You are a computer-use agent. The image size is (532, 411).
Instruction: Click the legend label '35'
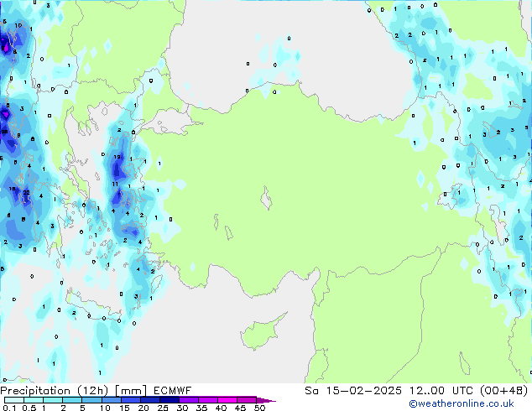click(201, 408)
